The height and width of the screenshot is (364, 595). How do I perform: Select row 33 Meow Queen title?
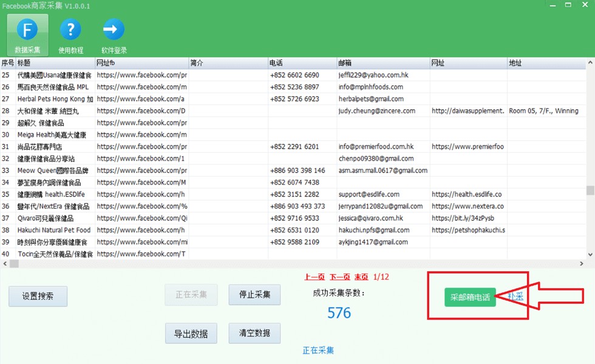pos(53,170)
